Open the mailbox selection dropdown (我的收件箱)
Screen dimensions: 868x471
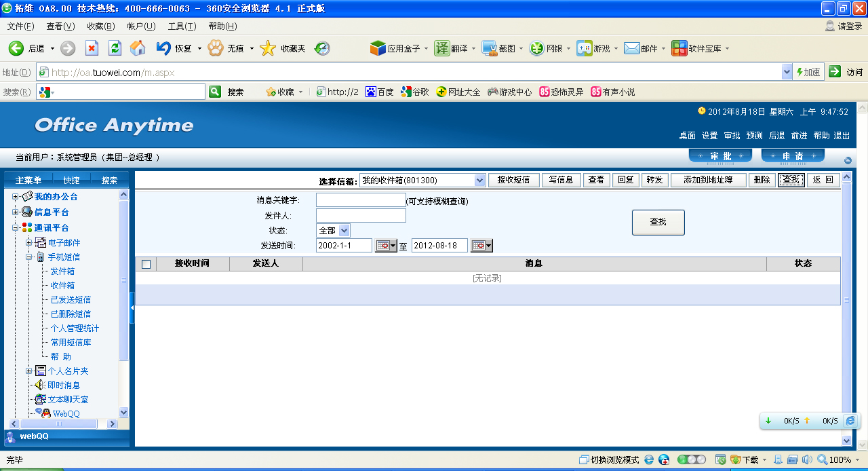[422, 180]
